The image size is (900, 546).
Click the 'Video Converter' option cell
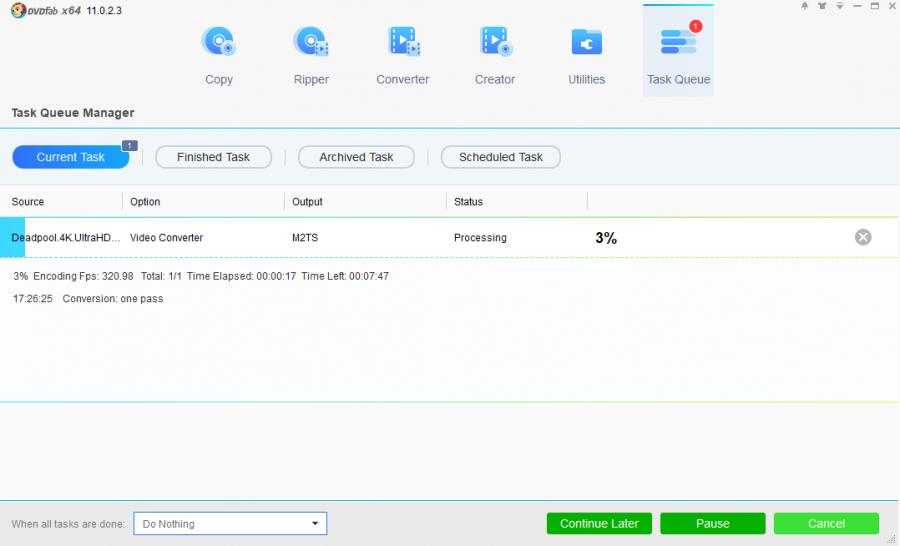point(166,238)
